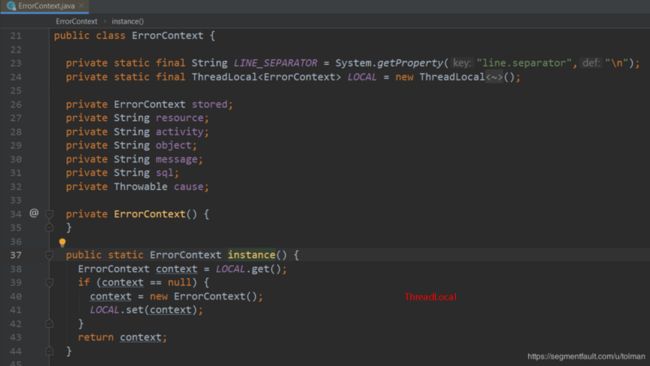Viewport: 650px width, 366px height.
Task: Click the "\n" string literal on line 23
Action: (616, 63)
